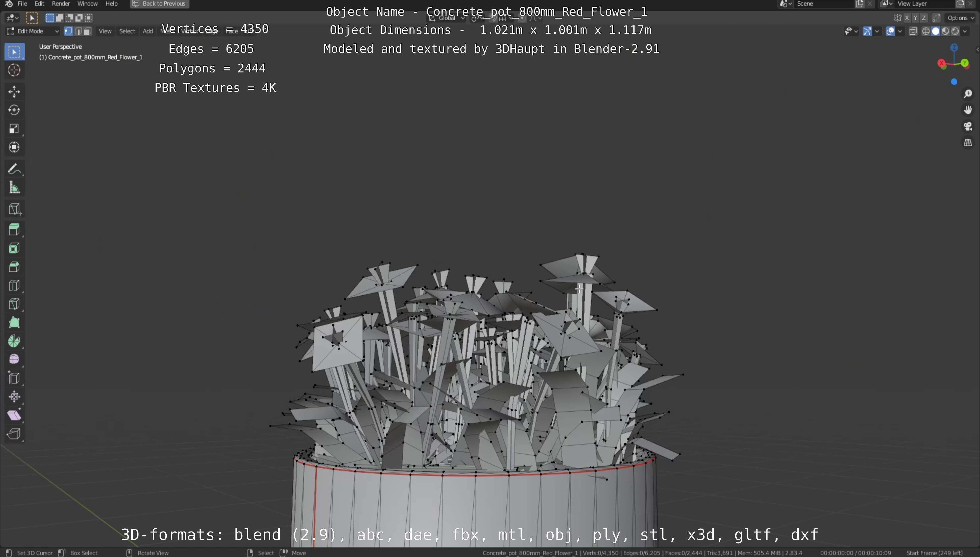Switch to the 3D Cursor tool
Viewport: 980px width, 557px height.
click(14, 70)
